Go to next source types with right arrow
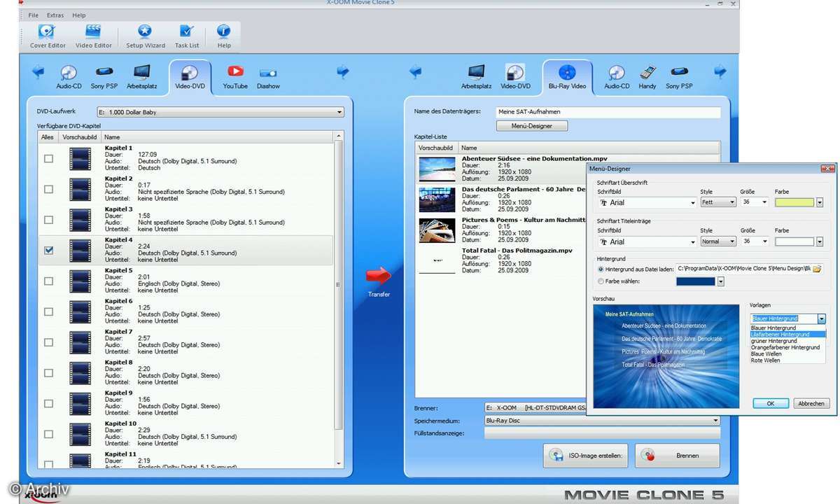840x504 pixels. 343,71
